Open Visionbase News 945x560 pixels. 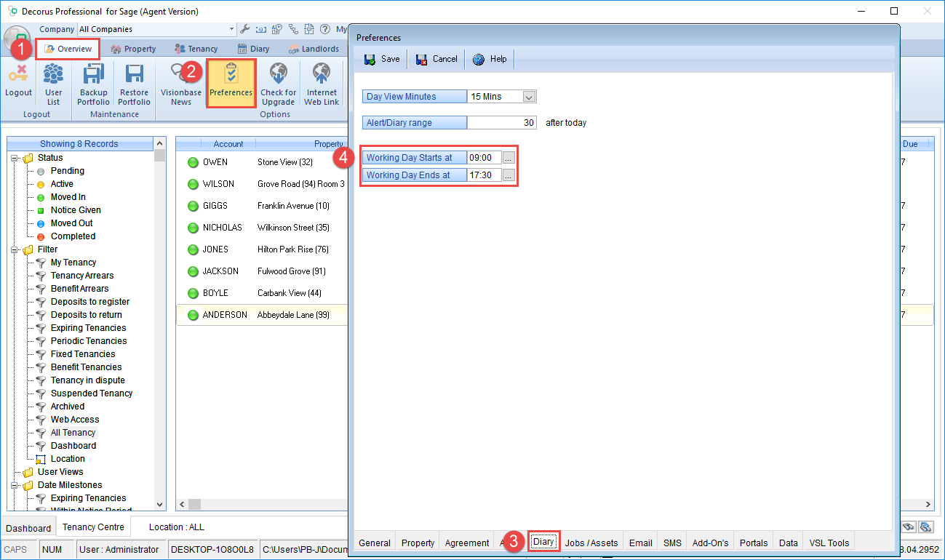181,84
